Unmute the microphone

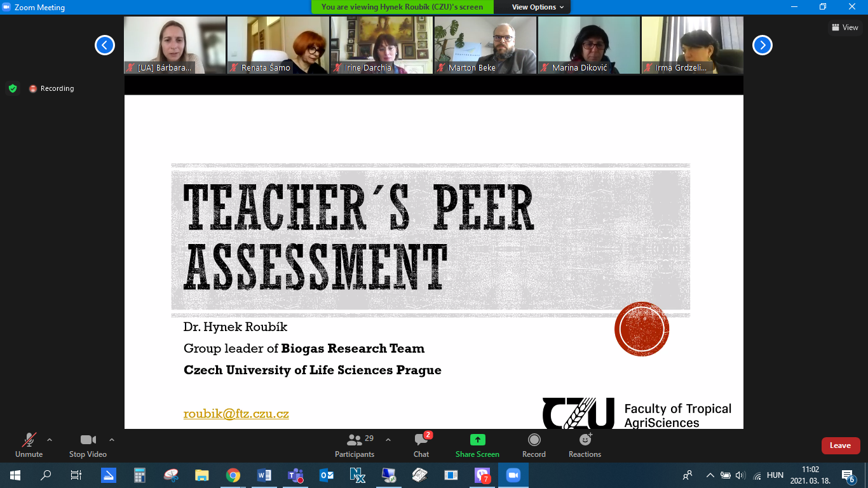(x=29, y=445)
